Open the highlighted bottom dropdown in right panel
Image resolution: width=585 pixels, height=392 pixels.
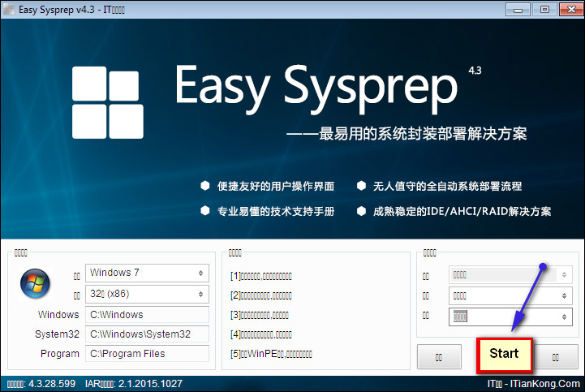(510, 317)
